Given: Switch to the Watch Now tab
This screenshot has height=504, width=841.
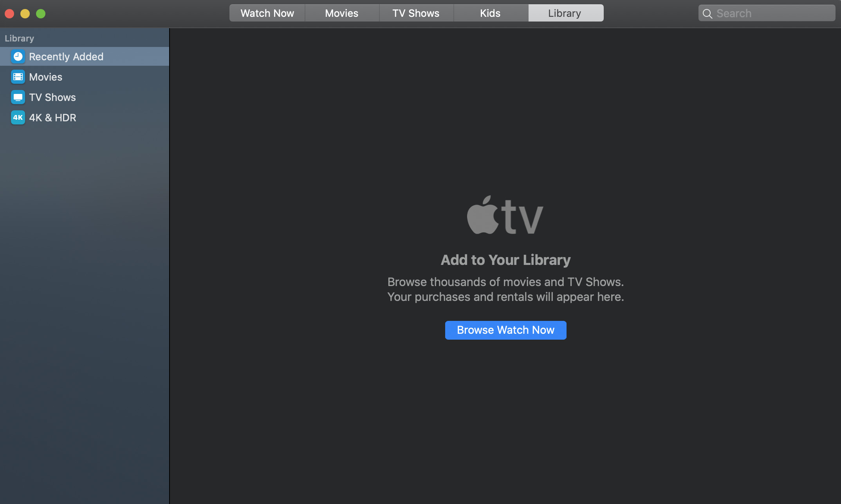Looking at the screenshot, I should (x=267, y=13).
